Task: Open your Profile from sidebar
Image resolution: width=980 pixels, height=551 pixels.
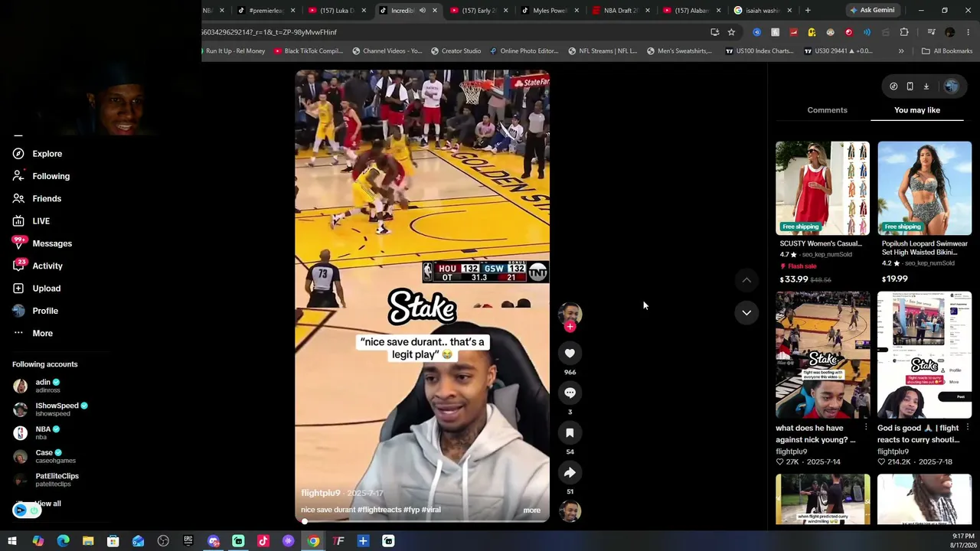Action: 35,311
